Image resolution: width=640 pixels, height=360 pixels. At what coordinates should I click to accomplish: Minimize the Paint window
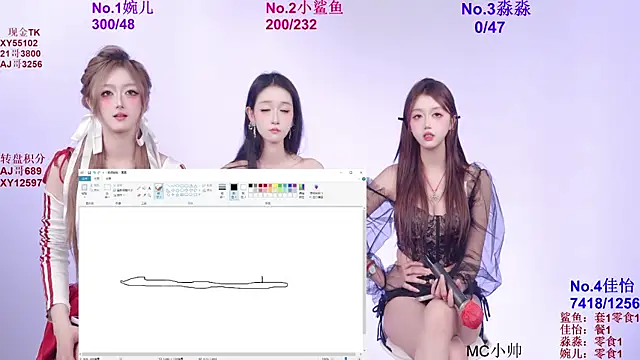pos(341,173)
